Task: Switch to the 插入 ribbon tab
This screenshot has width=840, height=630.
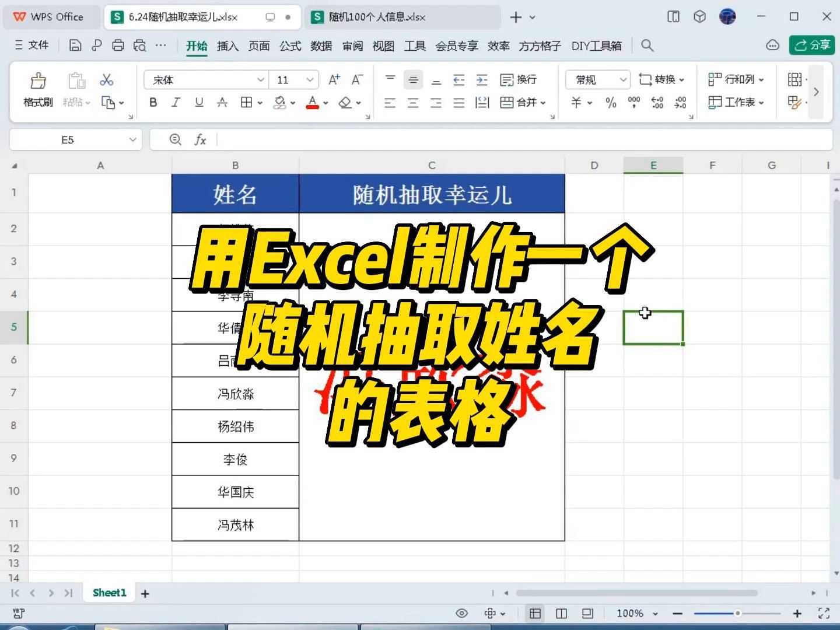Action: pyautogui.click(x=227, y=45)
